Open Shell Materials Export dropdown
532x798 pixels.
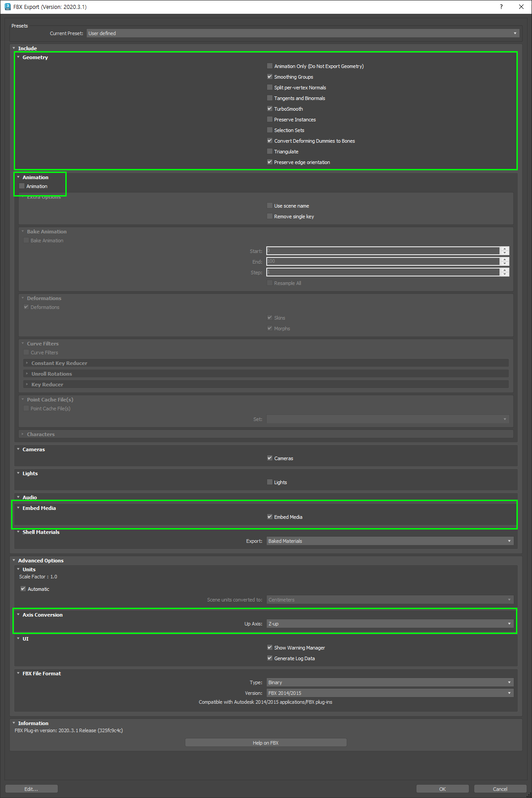pos(390,541)
